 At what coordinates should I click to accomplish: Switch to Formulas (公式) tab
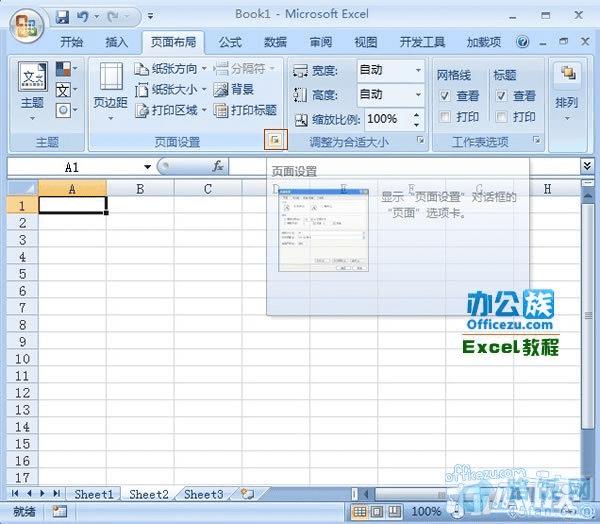click(230, 42)
